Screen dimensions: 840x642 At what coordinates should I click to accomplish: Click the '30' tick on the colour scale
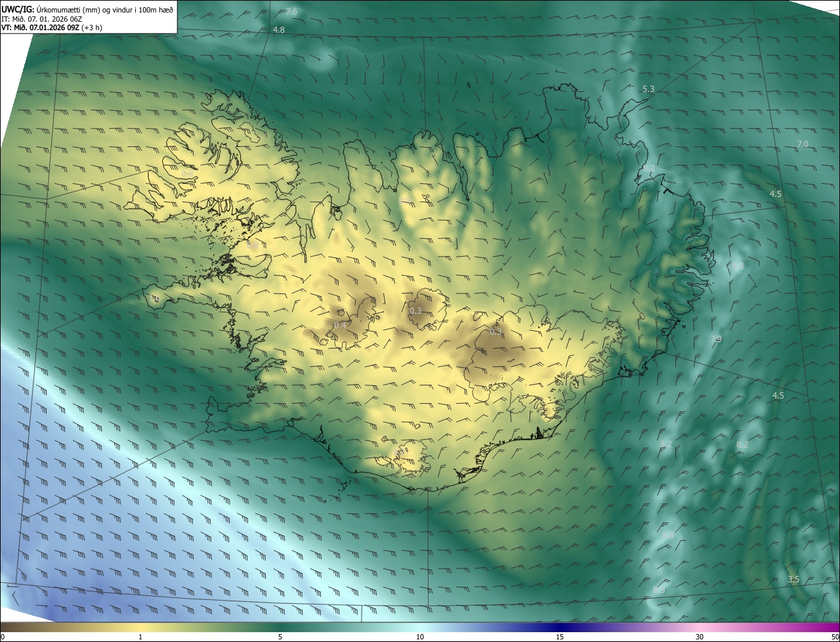pos(700,637)
